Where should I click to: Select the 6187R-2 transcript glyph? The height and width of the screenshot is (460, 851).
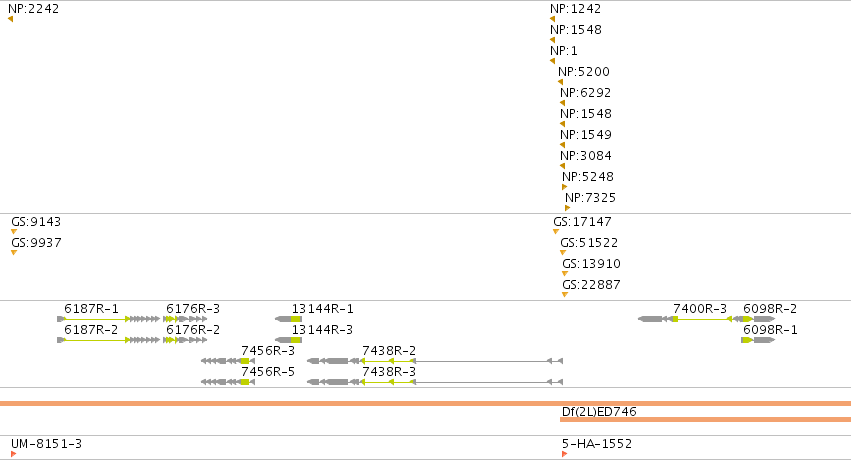coord(109,340)
